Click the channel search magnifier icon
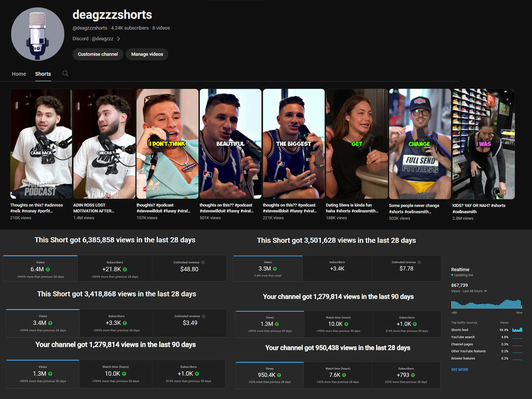This screenshot has width=532, height=399. (65, 73)
